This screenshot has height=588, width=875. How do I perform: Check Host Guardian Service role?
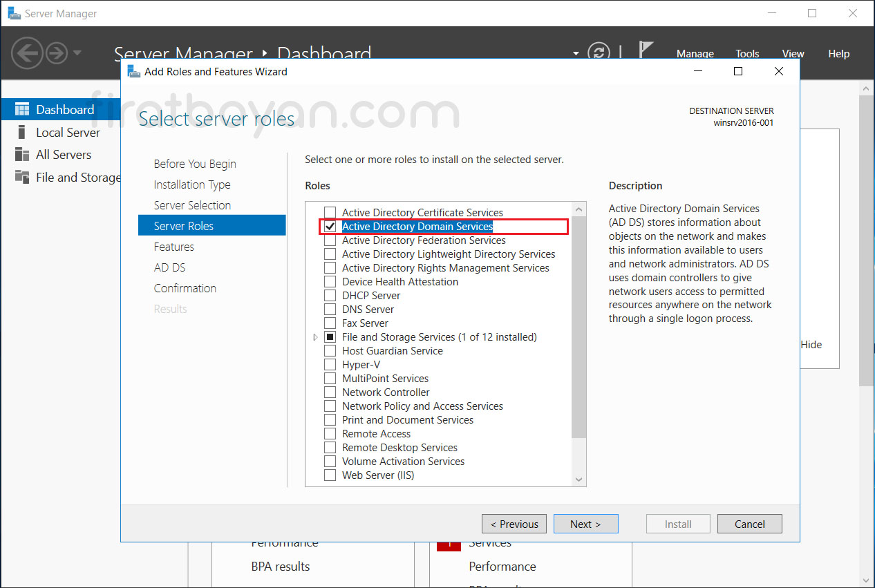(330, 351)
